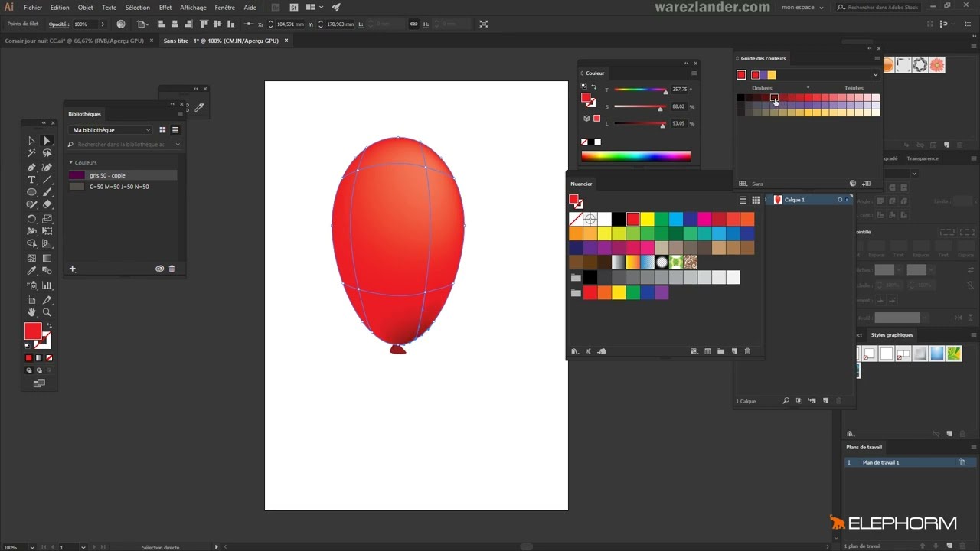Select Plan de travail 1 row
This screenshot has width=980, height=551.
[910, 462]
